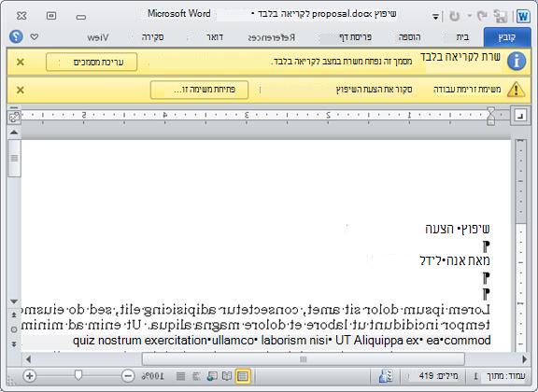Viewport: 538px width, 392px height.
Task: Click the resize grip in the window corner
Action: point(11,382)
